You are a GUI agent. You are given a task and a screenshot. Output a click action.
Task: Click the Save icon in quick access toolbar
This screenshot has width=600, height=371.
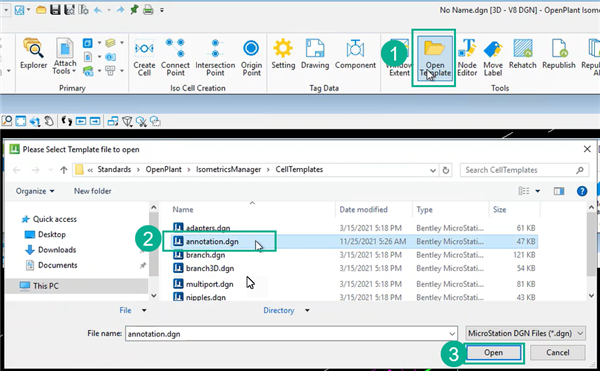[x=55, y=10]
